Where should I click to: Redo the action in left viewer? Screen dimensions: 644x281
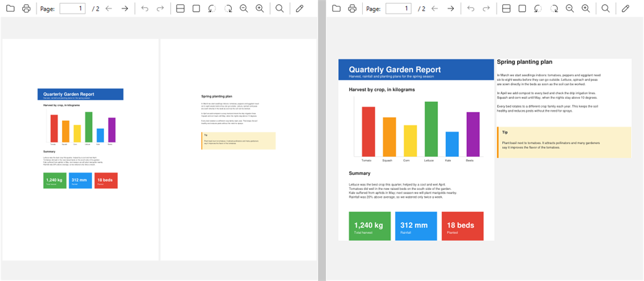coord(160,9)
